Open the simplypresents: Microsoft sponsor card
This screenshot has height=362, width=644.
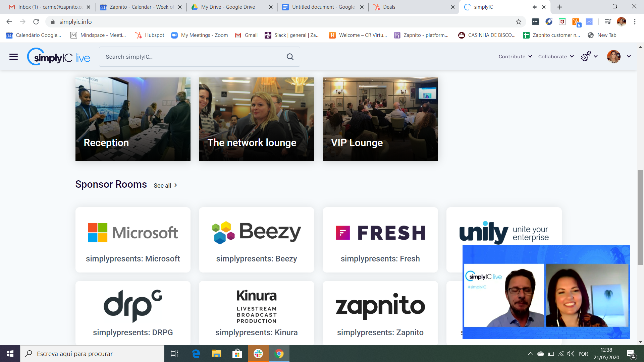tap(133, 240)
